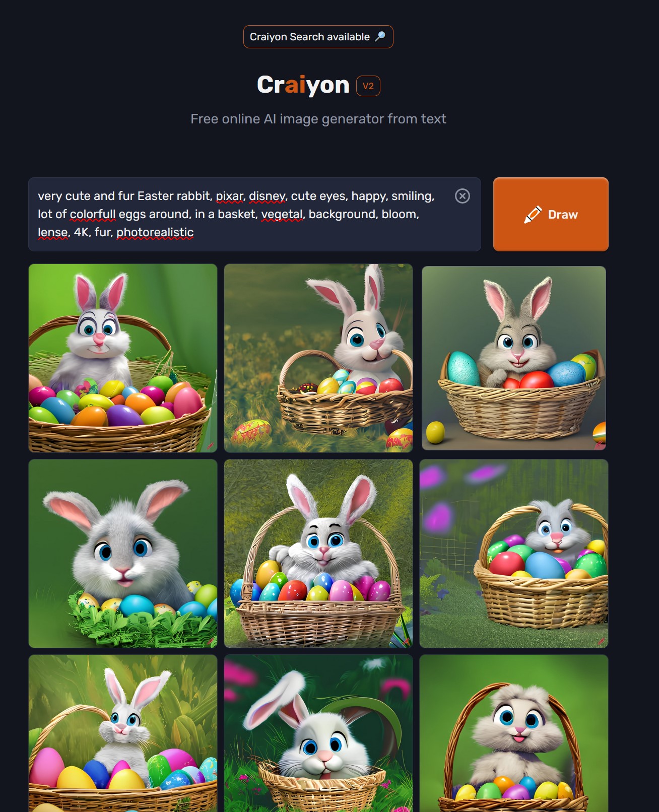Click the pencil icon in Draw button

point(533,215)
